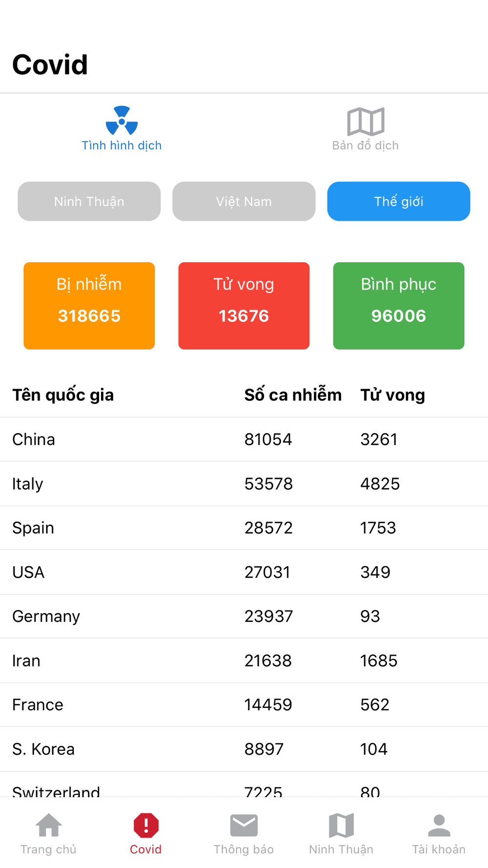This screenshot has width=488, height=868.
Task: Go to the Trang chủ home icon
Action: 49,825
